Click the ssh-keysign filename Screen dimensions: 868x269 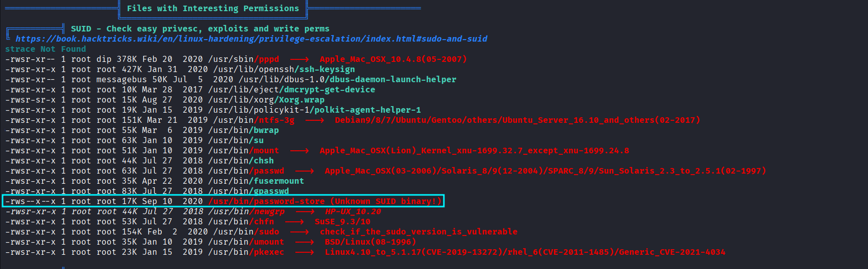(x=327, y=70)
